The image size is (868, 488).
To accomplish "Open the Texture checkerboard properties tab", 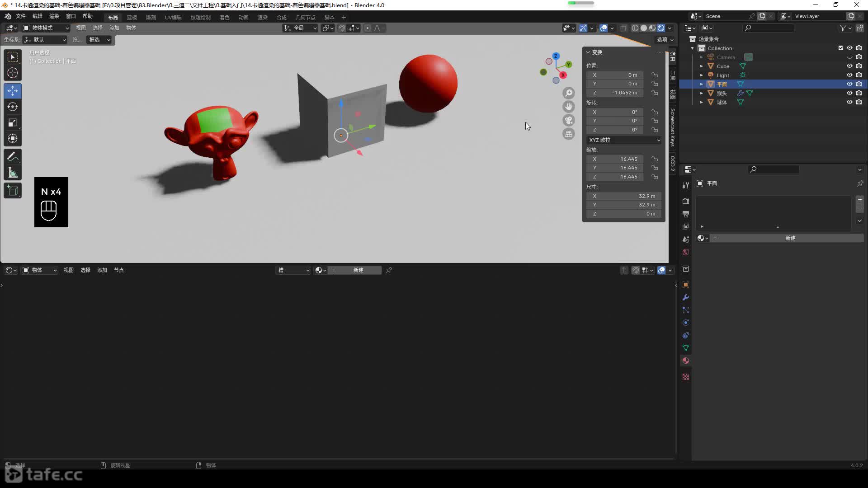I will pos(686,377).
